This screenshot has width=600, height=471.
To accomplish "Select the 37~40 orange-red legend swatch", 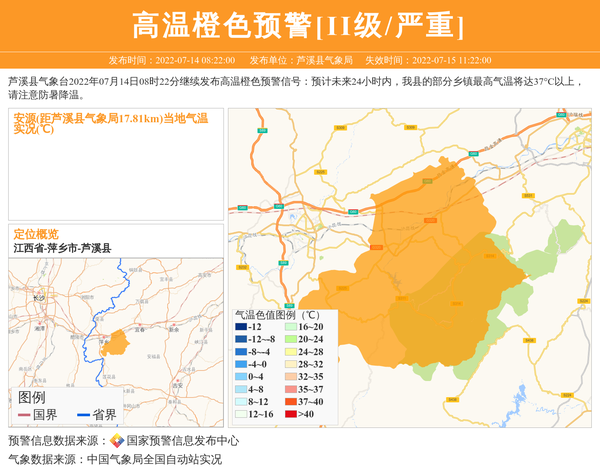I will click(292, 401).
